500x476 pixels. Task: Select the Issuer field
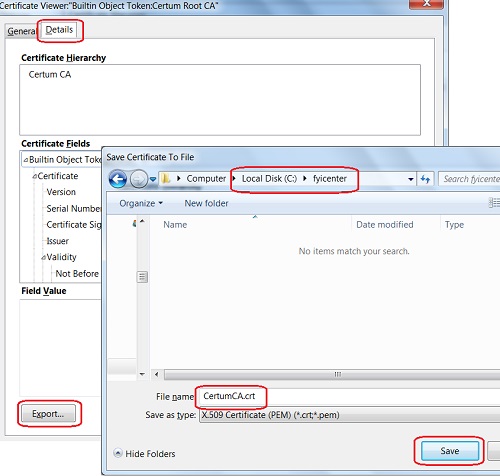click(57, 241)
